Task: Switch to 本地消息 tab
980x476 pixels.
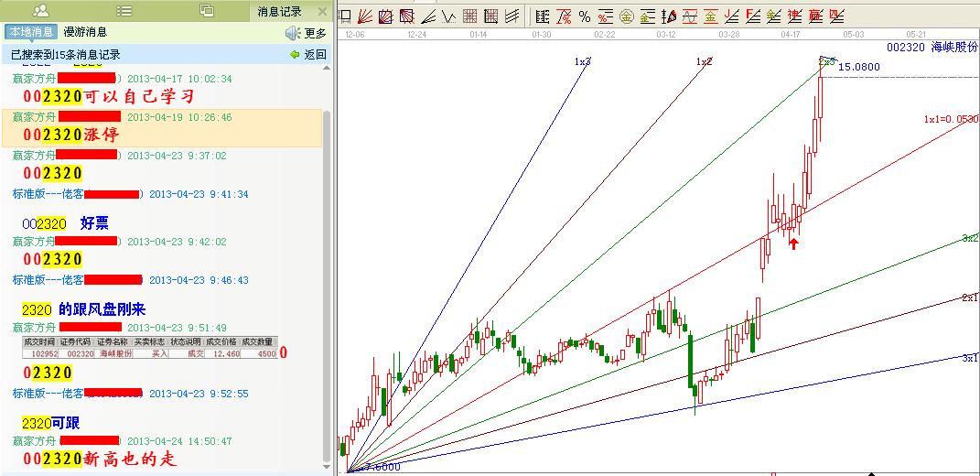Action: pyautogui.click(x=31, y=33)
